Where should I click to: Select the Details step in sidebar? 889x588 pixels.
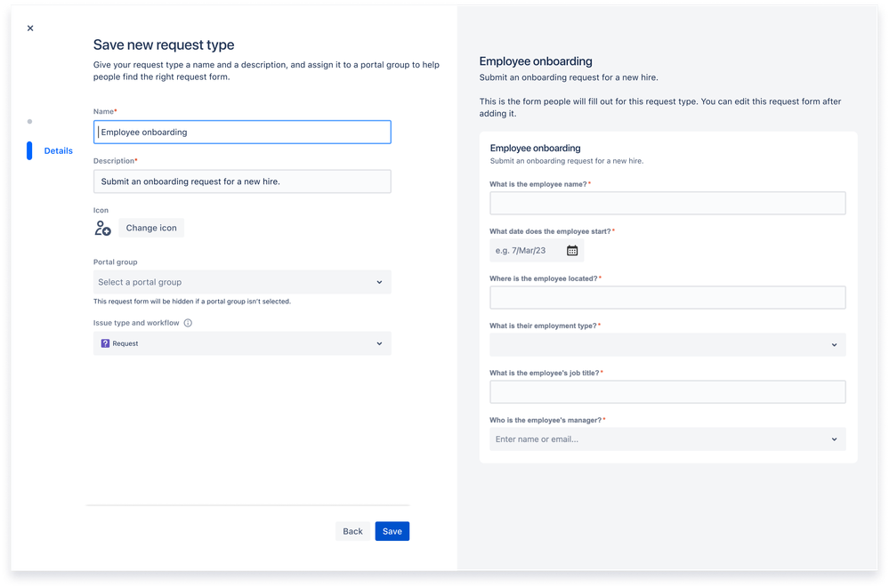(x=59, y=151)
